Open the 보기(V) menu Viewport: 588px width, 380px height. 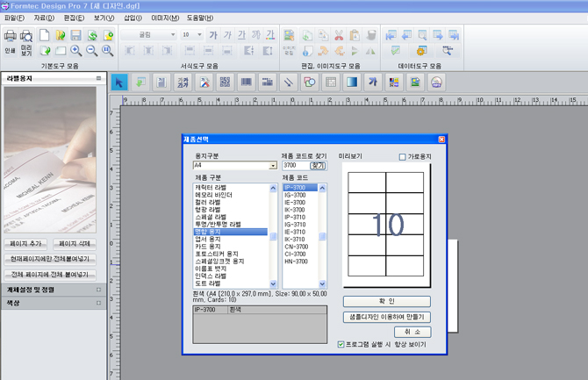coord(104,18)
